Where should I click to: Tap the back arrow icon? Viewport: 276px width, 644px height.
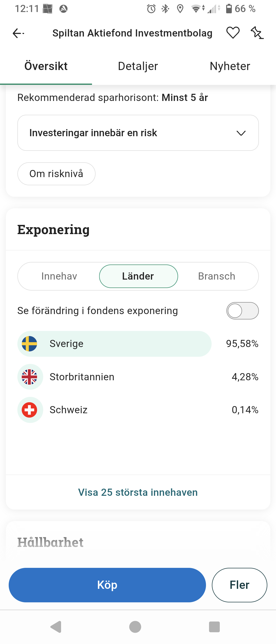[x=18, y=33]
